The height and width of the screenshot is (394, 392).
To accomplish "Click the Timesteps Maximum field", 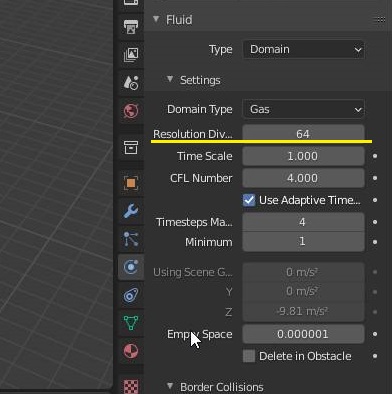I will [303, 222].
